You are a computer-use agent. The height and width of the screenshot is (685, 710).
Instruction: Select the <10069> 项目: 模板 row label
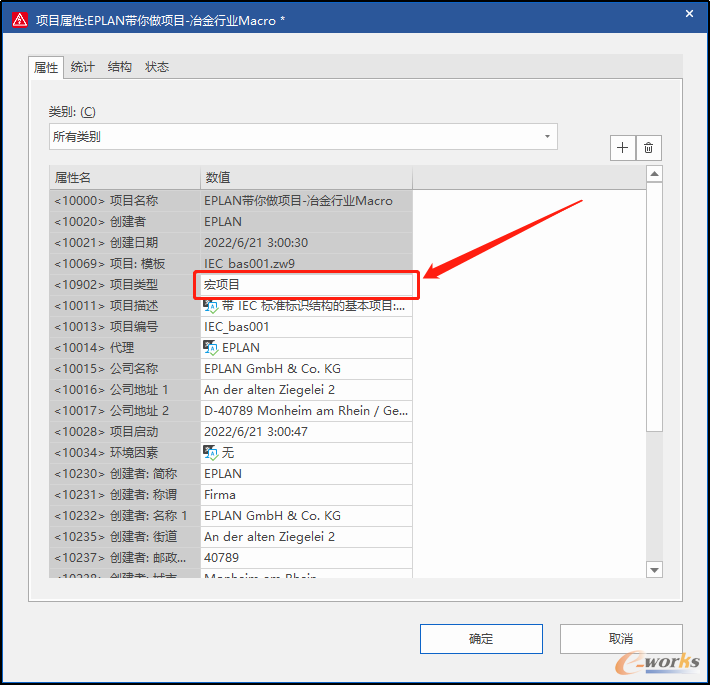pos(125,264)
